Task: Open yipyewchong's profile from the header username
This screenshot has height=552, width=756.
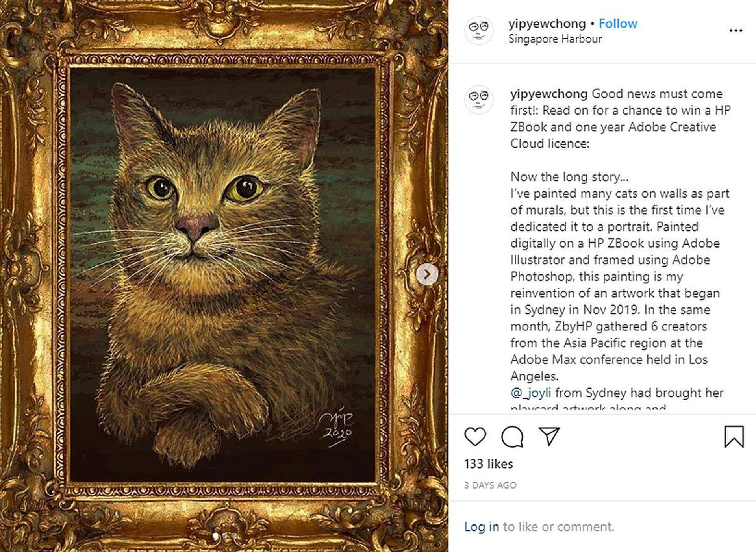Action: (547, 24)
